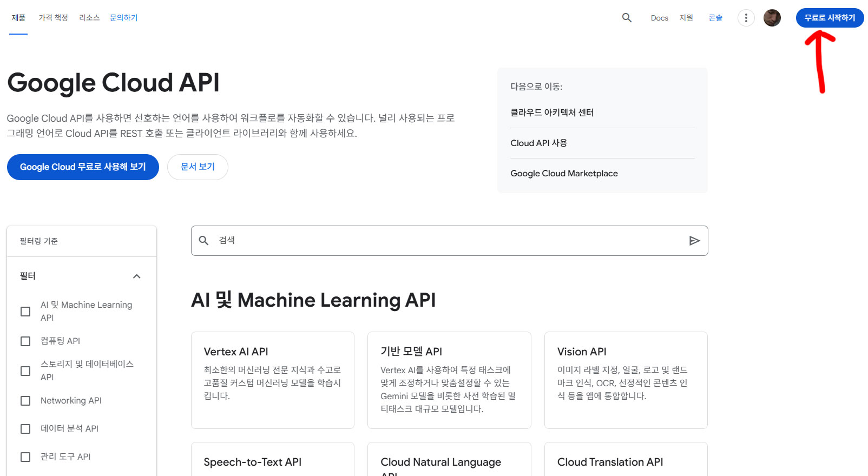Open the Vertex AI API card
This screenshot has width=868, height=476.
273,380
